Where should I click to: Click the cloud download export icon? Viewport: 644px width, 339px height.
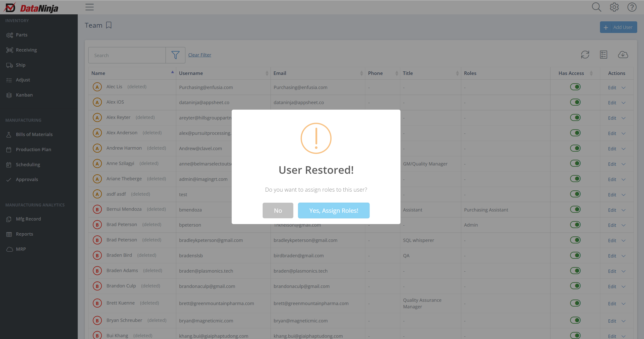click(x=623, y=55)
